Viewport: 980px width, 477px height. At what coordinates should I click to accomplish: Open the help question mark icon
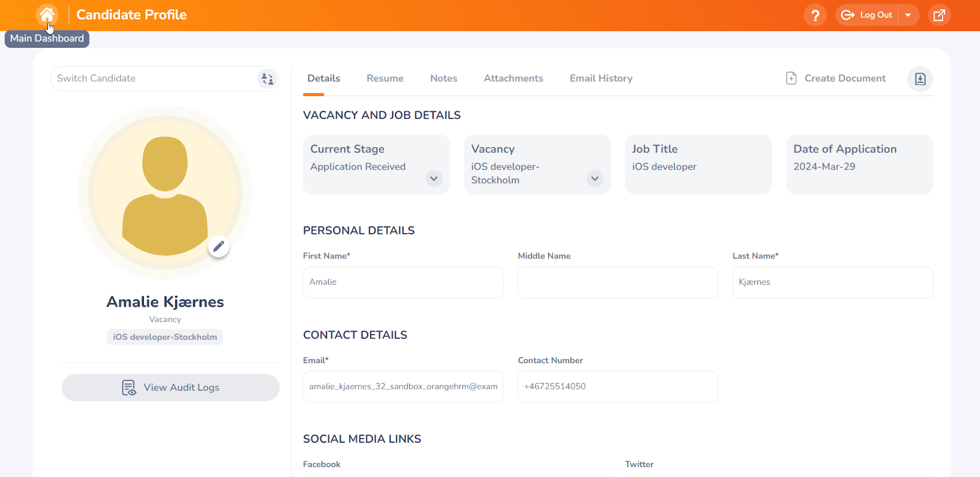[x=815, y=15]
